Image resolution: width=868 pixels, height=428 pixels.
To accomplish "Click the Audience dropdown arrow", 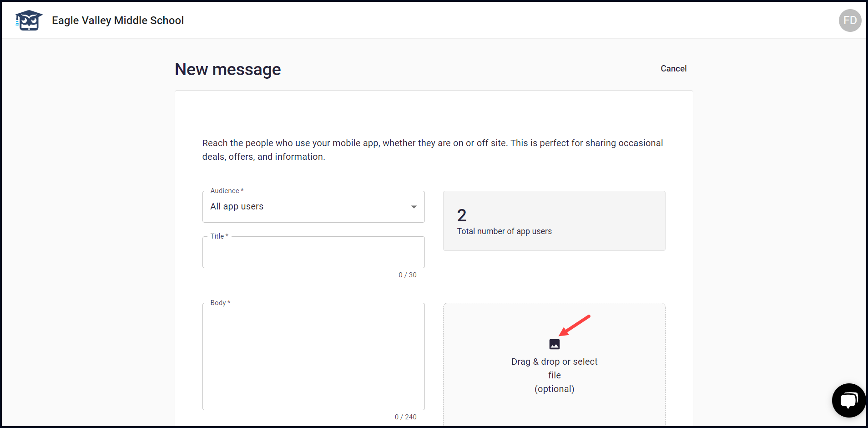I will click(414, 207).
